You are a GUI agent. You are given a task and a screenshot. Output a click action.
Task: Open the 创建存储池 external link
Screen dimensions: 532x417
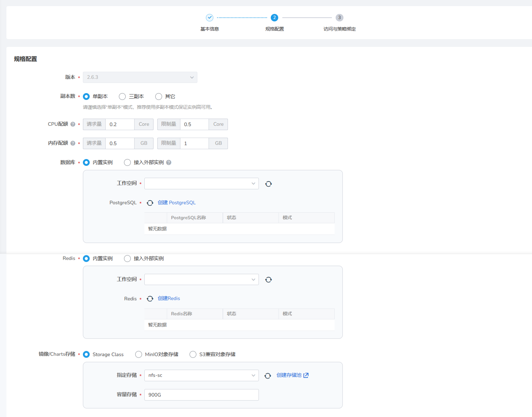pyautogui.click(x=292, y=375)
